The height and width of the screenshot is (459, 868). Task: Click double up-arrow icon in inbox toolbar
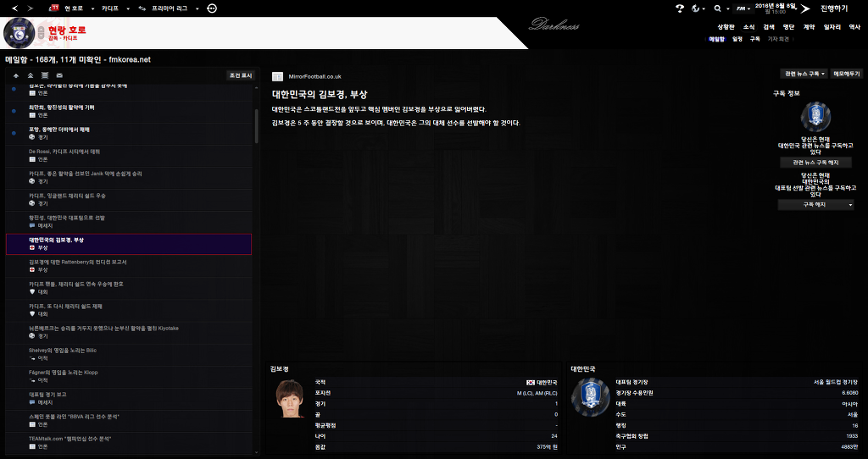31,75
